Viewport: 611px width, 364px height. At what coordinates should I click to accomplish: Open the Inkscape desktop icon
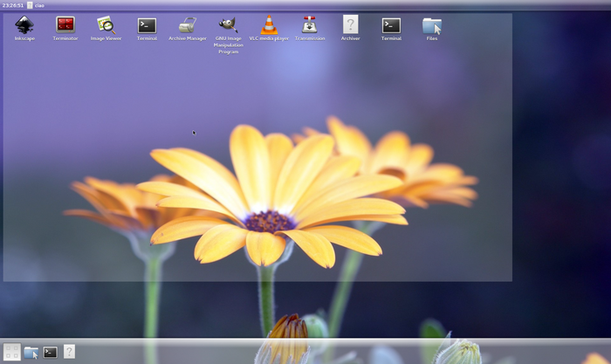24,25
